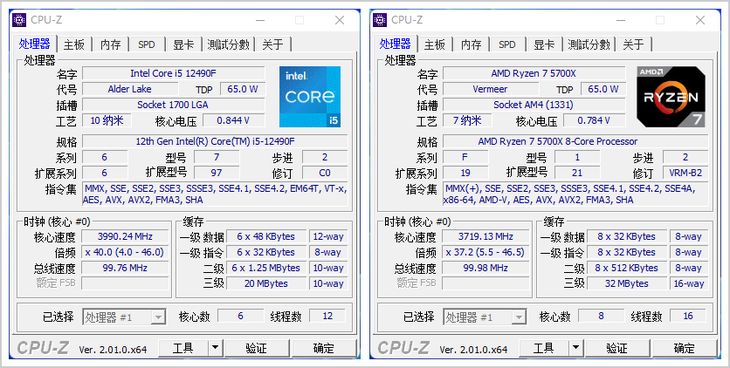The image size is (730, 368).
Task: Open the SPD tab in the Intel window
Action: click(x=146, y=45)
